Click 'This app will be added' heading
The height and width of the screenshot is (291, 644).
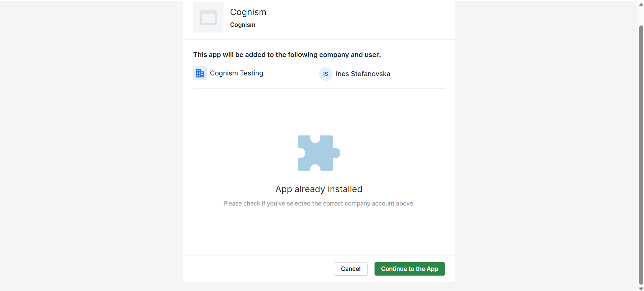[287, 55]
